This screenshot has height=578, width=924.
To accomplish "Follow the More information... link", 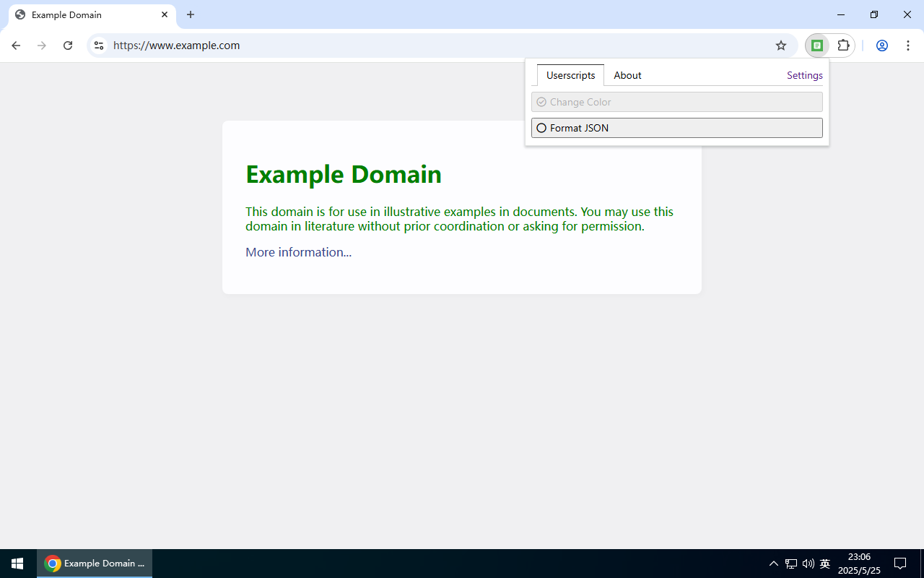I will click(298, 252).
